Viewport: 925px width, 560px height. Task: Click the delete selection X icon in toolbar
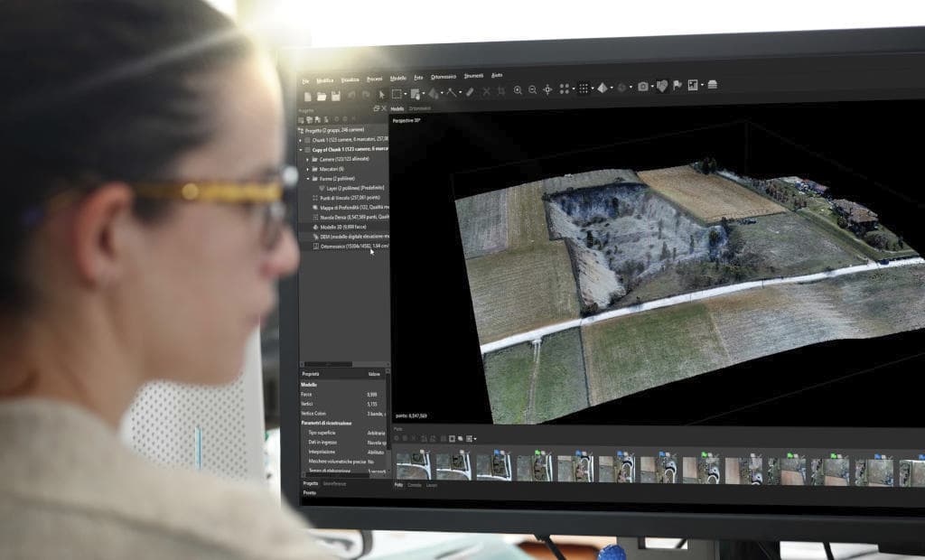[486, 91]
